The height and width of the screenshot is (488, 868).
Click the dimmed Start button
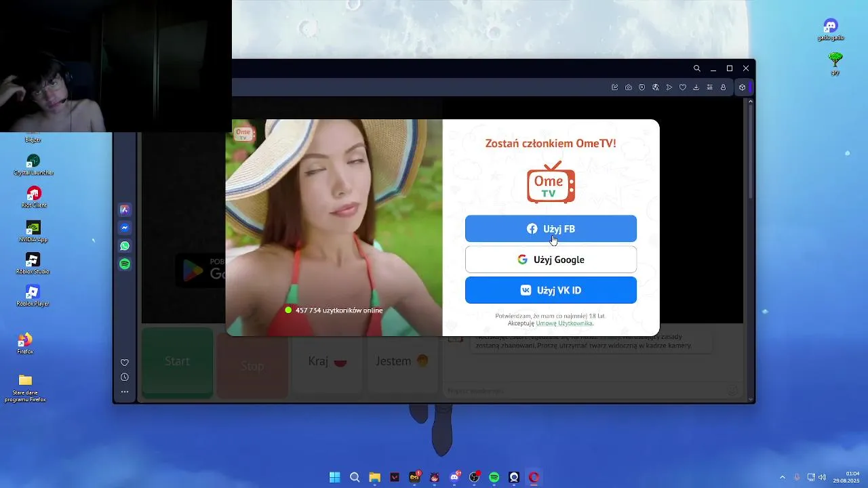pos(177,362)
